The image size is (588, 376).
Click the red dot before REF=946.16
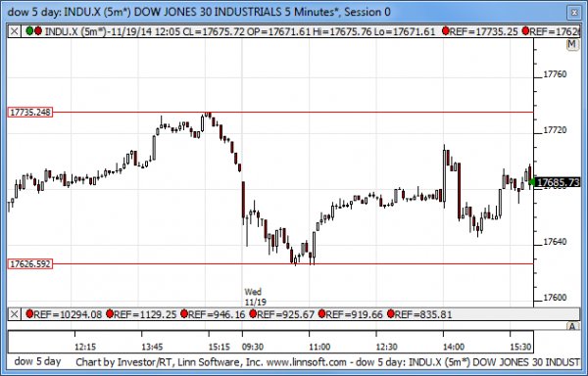pos(184,314)
